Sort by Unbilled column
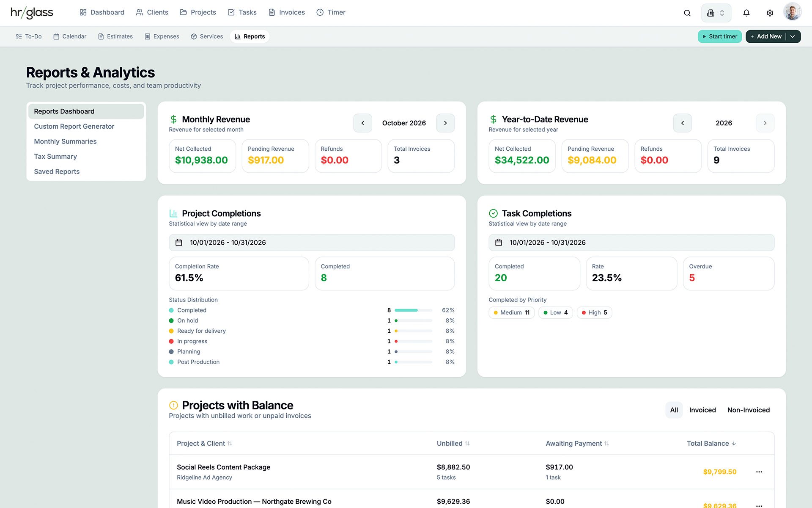This screenshot has height=508, width=812. point(453,444)
